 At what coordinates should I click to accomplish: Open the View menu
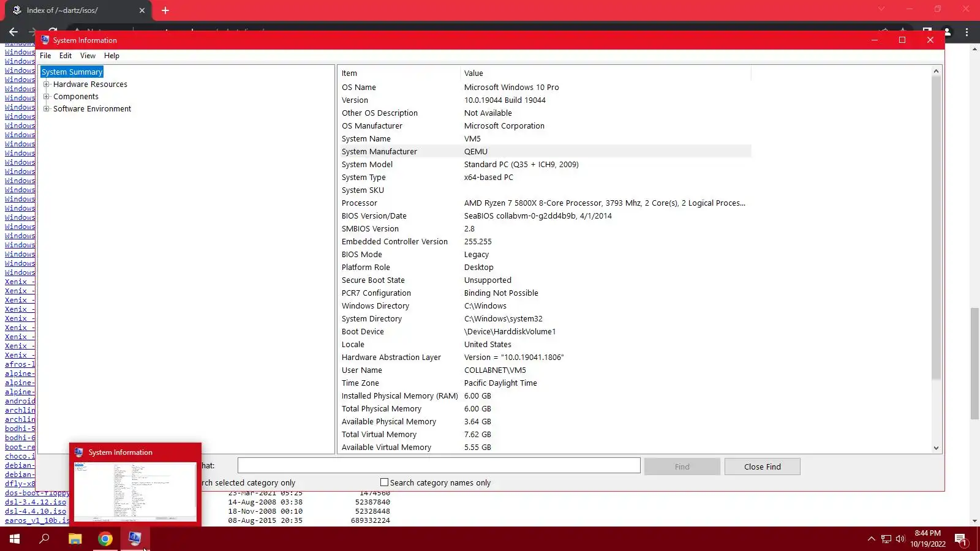88,56
